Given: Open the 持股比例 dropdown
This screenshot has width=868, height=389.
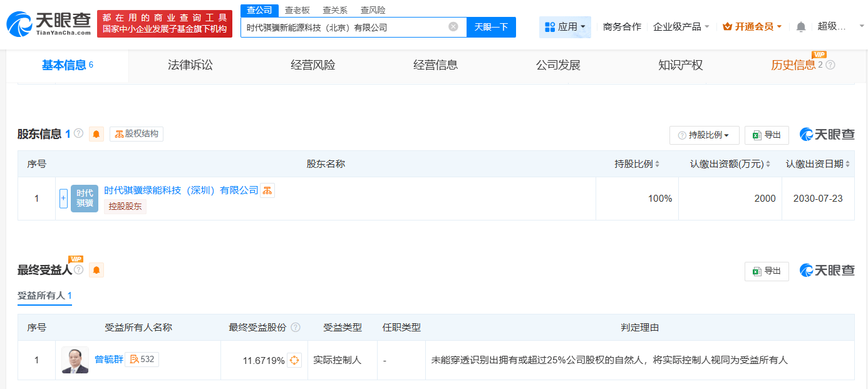Looking at the screenshot, I should [x=706, y=135].
